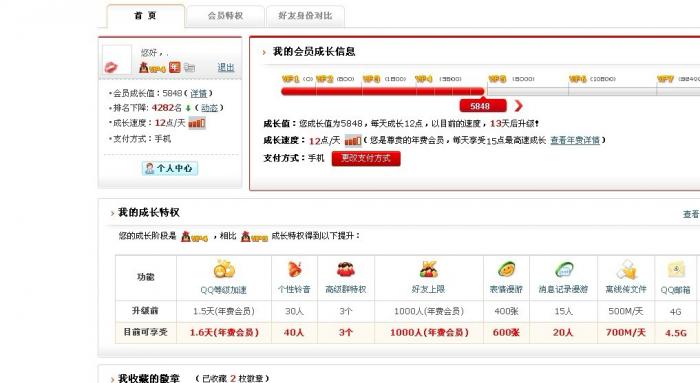Open the 动态 link after ranking
The width and height of the screenshot is (700, 383).
(x=209, y=108)
